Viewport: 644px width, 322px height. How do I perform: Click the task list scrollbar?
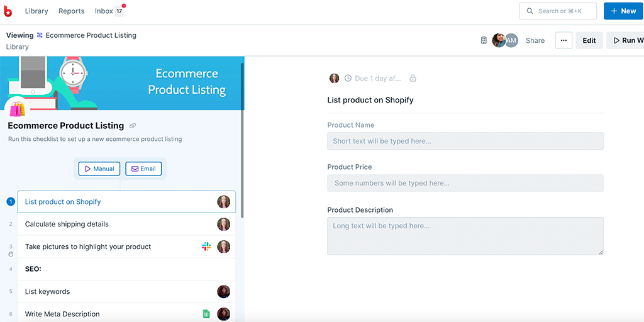(x=242, y=140)
